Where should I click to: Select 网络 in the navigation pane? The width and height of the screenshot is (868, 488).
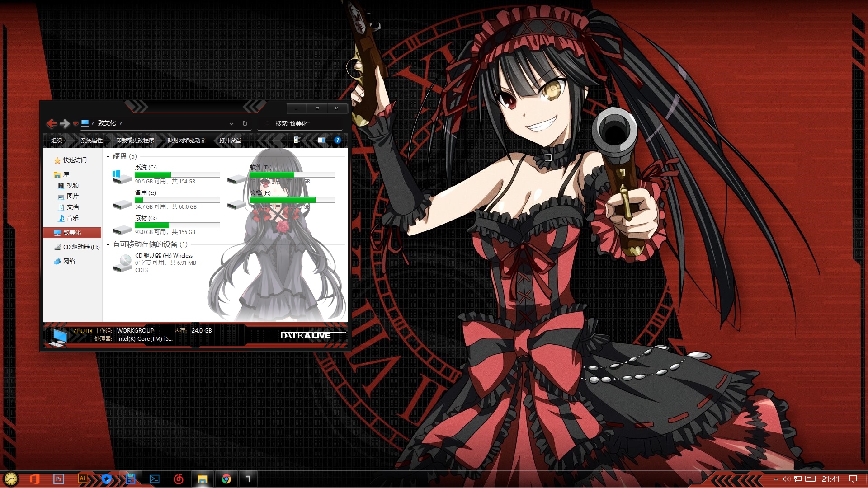(x=64, y=261)
